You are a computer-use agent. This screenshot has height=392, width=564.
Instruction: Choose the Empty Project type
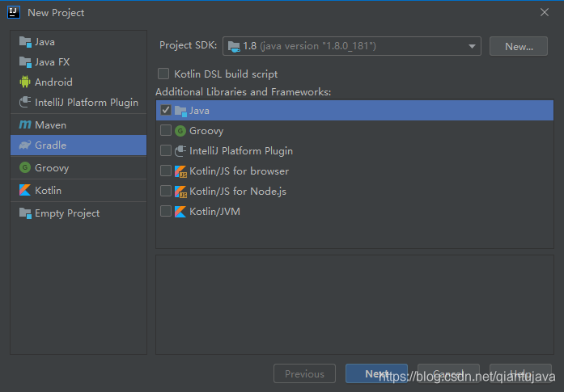[78, 213]
